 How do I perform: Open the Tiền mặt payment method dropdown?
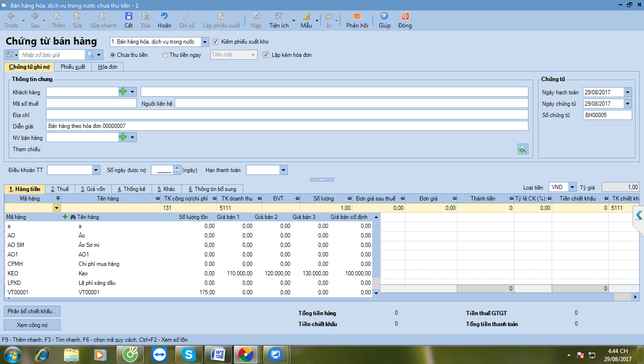coord(253,55)
